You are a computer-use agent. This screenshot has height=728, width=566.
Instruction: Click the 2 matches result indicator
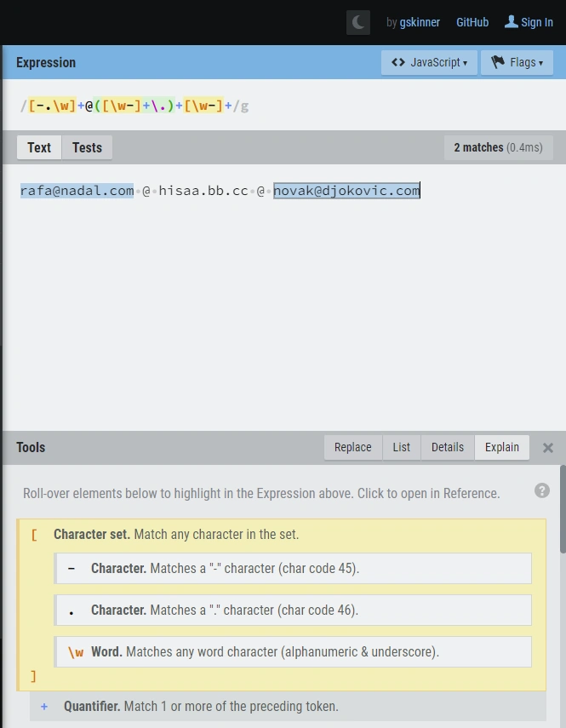(498, 147)
